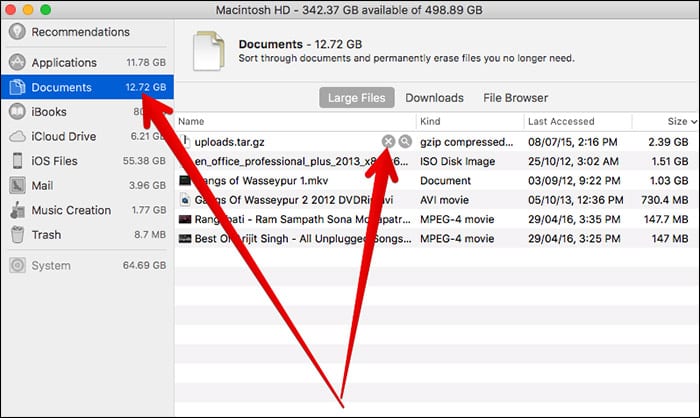Click the Applications sidebar icon
Image resolution: width=700 pixels, height=418 pixels.
pyautogui.click(x=17, y=62)
